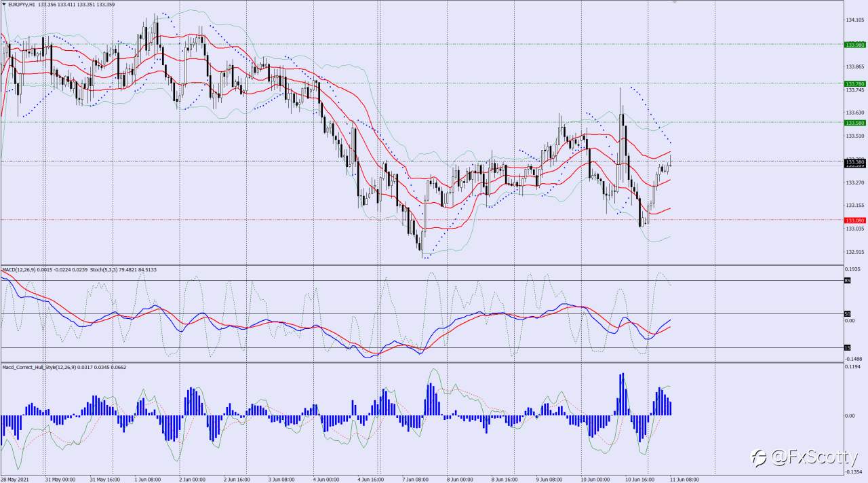
Task: Click the 31 May 00:00 time label
Action: (60, 479)
